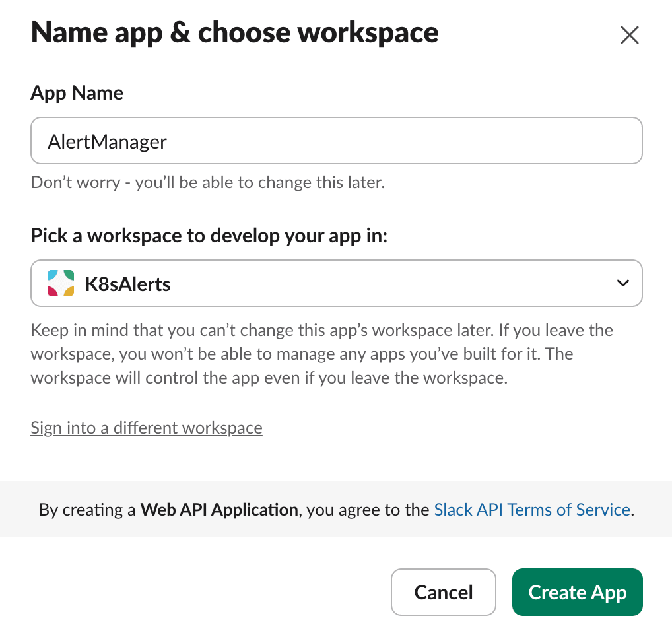Select Sign into a different workspace
This screenshot has width=672, height=635.
[x=146, y=428]
